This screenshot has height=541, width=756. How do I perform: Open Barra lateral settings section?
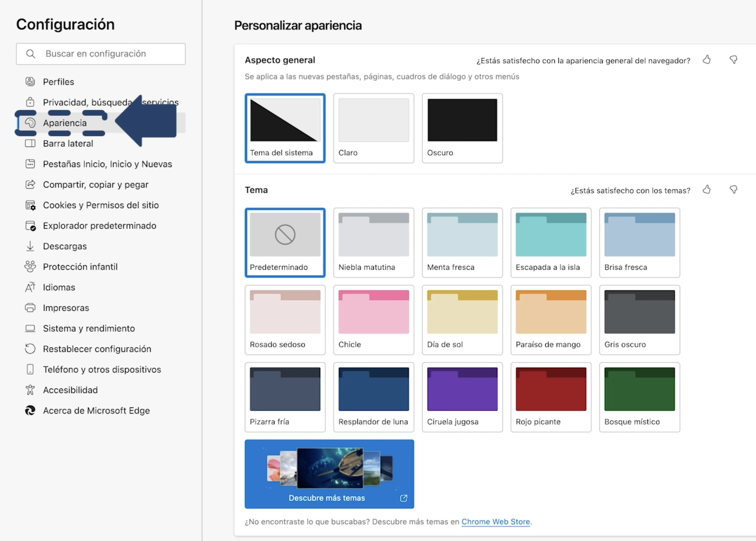pyautogui.click(x=68, y=143)
